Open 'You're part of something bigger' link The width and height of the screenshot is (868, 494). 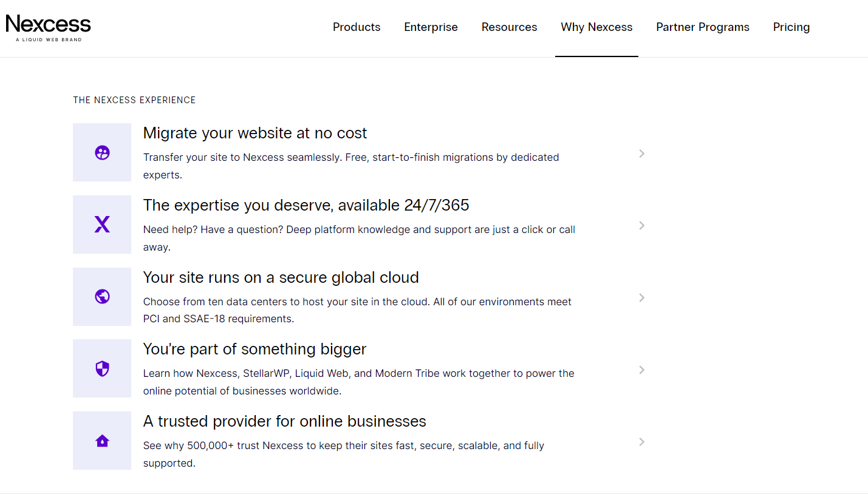point(255,350)
